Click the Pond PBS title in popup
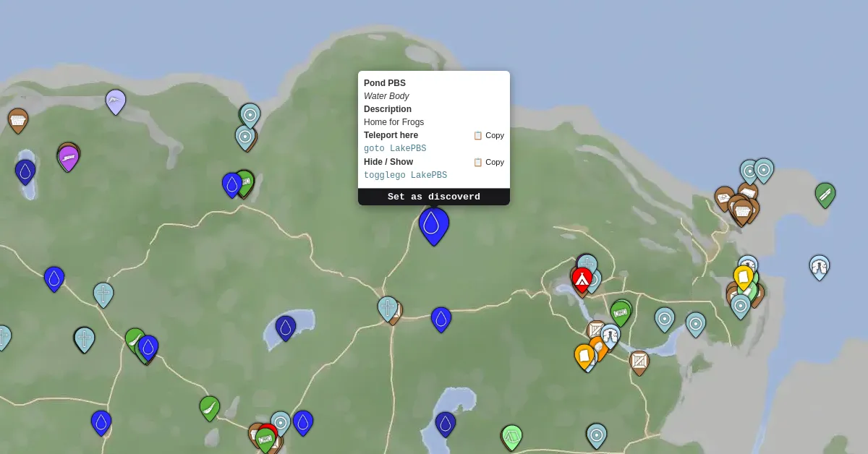Screen dimensions: 868x454 (x=385, y=83)
